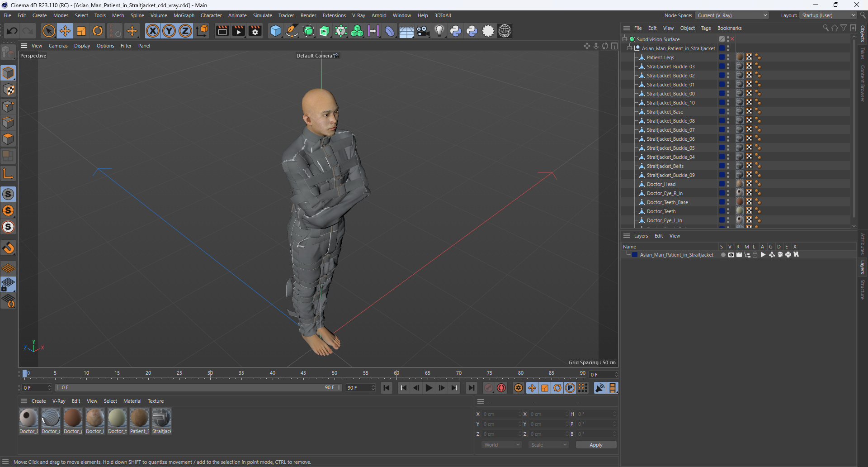Viewport: 868px width, 467px height.
Task: Toggle Autokeying button
Action: tap(501, 388)
